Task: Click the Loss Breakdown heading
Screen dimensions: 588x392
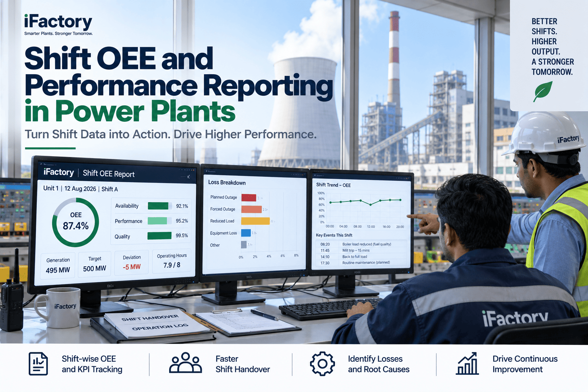Action: pyautogui.click(x=227, y=183)
